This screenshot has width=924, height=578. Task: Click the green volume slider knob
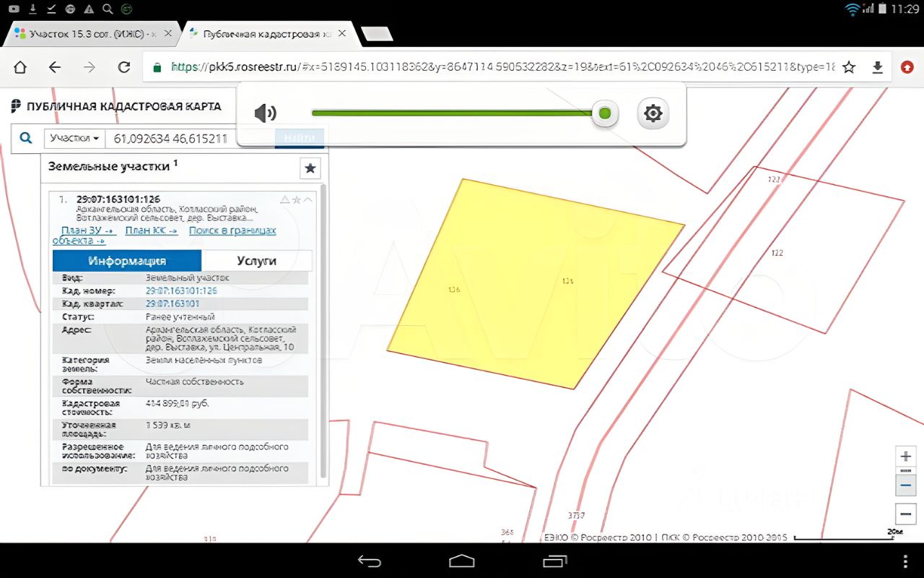tap(605, 113)
